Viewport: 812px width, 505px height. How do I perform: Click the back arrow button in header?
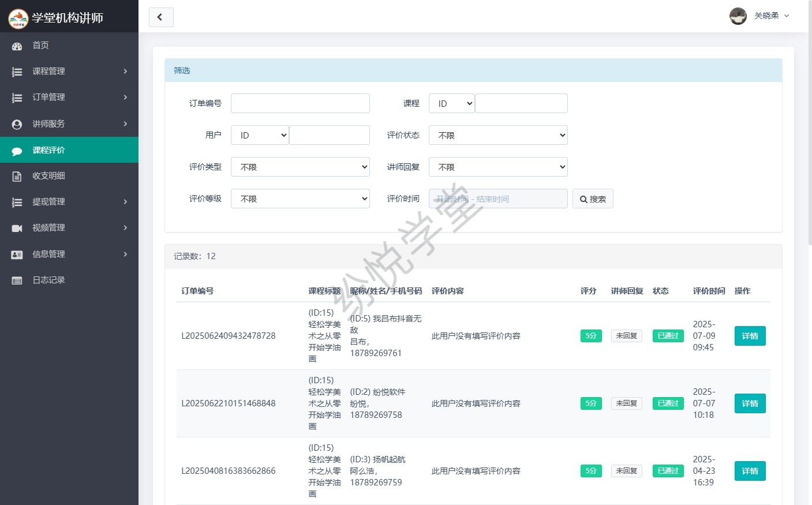[x=161, y=17]
